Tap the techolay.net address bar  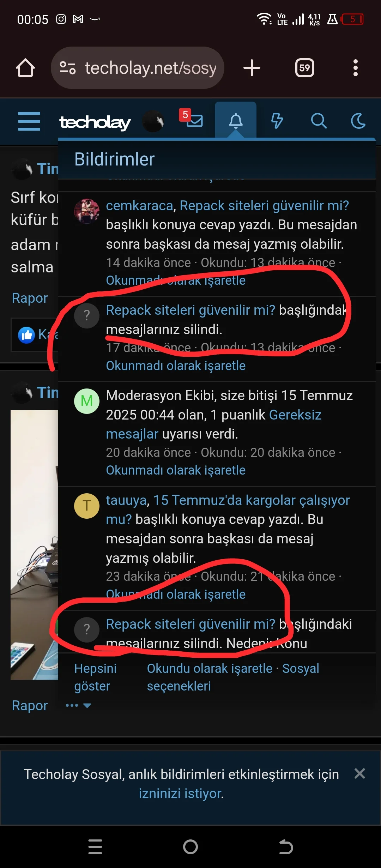click(138, 68)
